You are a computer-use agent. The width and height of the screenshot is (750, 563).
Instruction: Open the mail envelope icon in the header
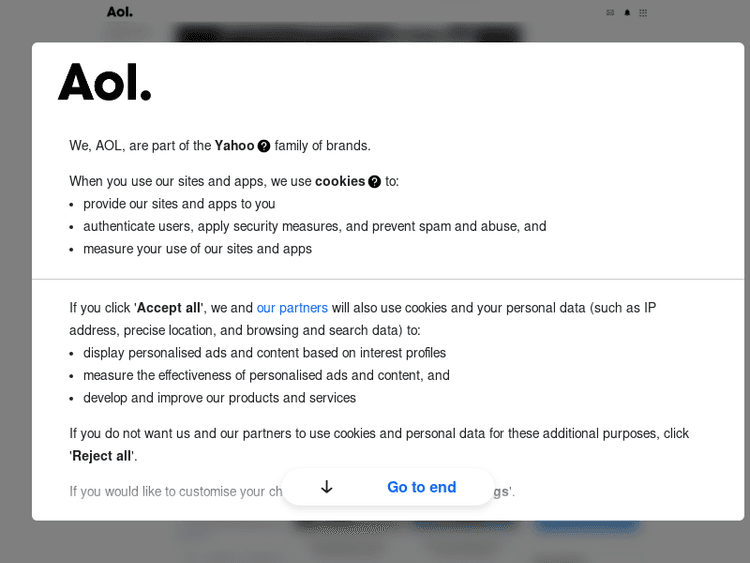click(611, 12)
